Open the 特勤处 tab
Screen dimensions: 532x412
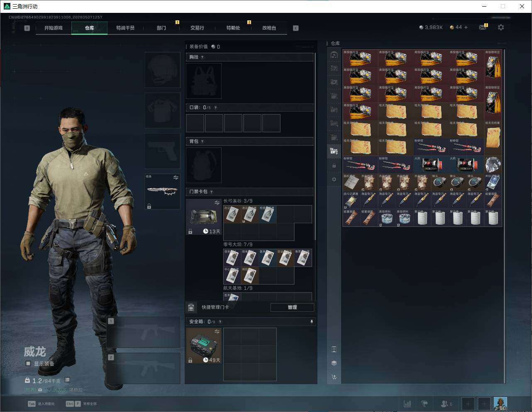(x=233, y=28)
